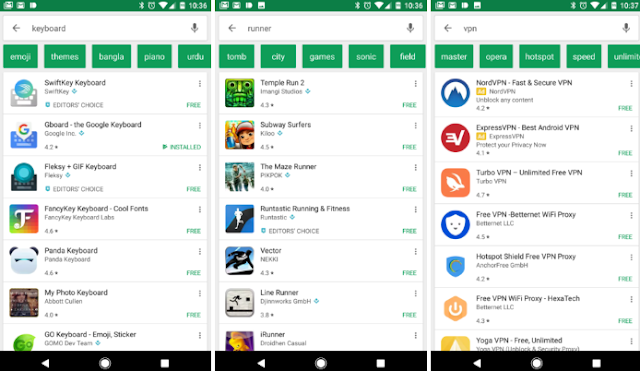Tap the Panda Keyboard icon
This screenshot has height=371, width=640.
coord(24,261)
